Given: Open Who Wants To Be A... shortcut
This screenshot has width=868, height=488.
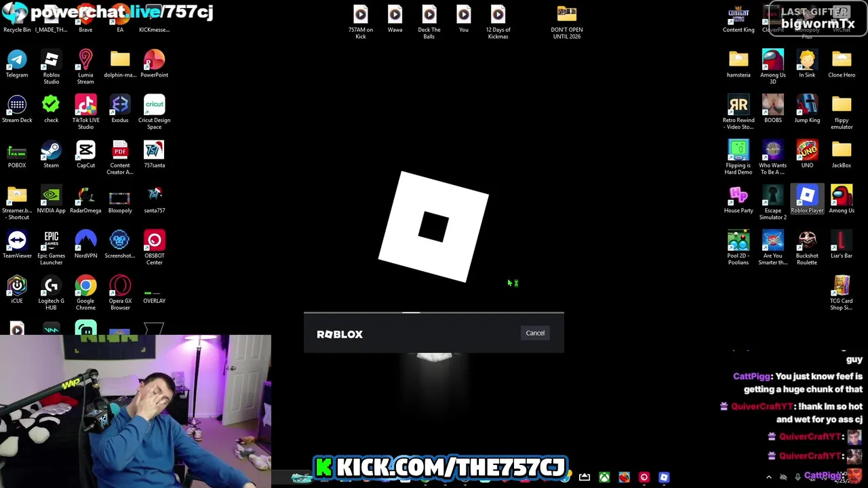Looking at the screenshot, I should pos(773,157).
